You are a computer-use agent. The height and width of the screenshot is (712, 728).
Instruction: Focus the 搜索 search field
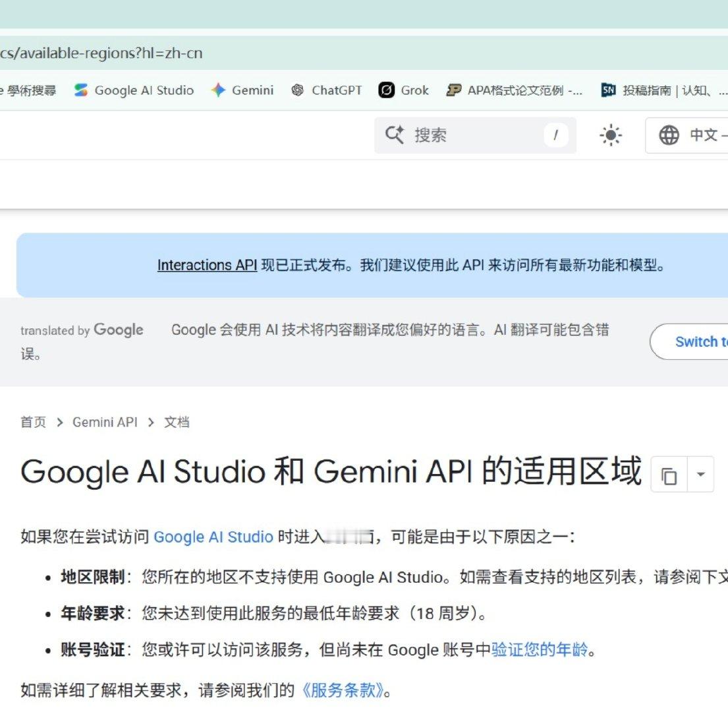pos(476,135)
